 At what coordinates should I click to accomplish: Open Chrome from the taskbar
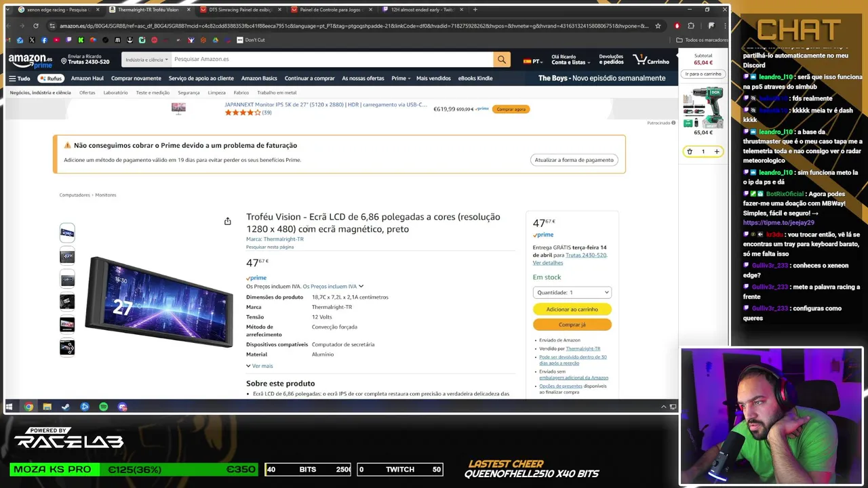click(x=28, y=407)
